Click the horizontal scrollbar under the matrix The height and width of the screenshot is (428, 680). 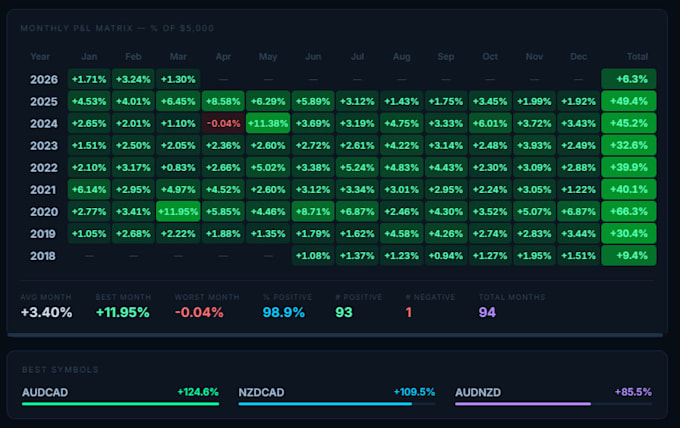335,335
